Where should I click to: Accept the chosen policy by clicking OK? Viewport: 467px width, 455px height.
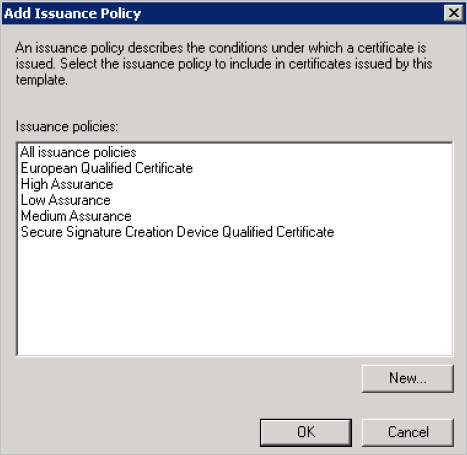[306, 432]
